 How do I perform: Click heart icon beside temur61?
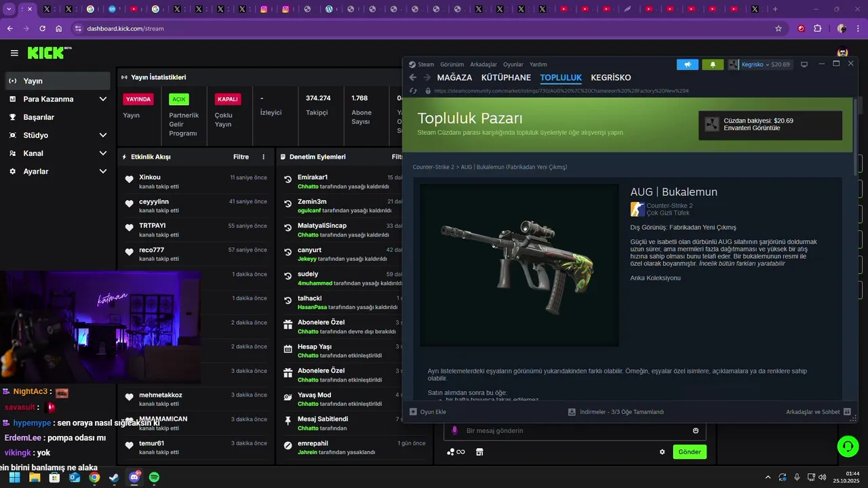point(130,445)
